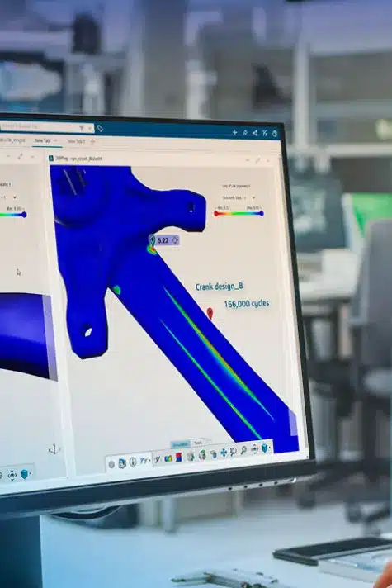This screenshot has height=588, width=392.
Task: Switch to the New Tab 1 tab
Action: 76,141
